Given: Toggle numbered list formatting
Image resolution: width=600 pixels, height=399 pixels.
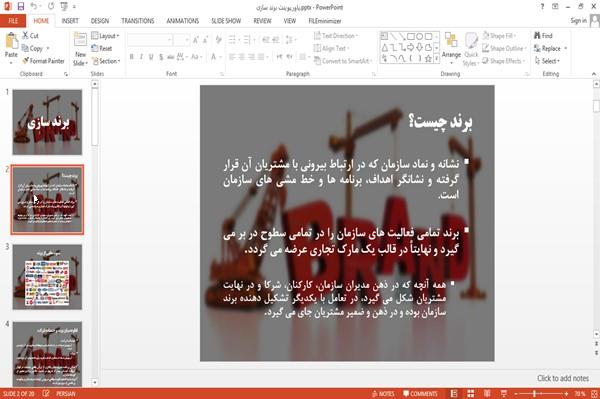Looking at the screenshot, I should point(248,39).
